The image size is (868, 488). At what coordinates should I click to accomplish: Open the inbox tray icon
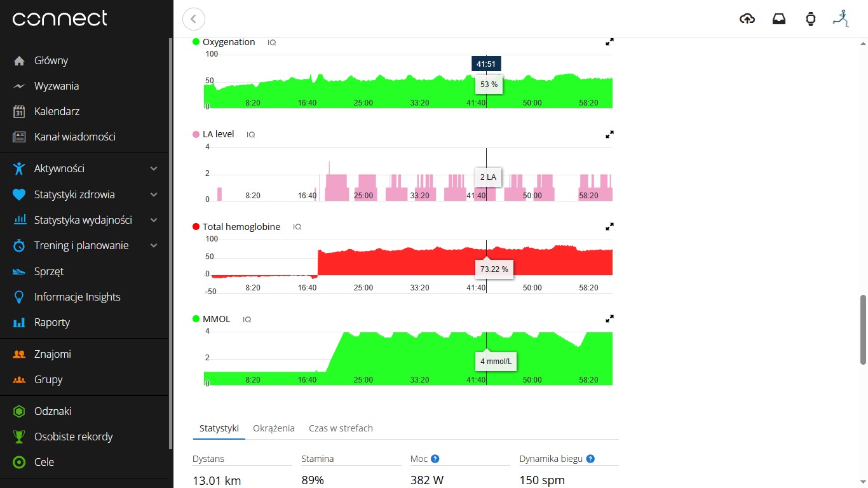[x=779, y=19]
